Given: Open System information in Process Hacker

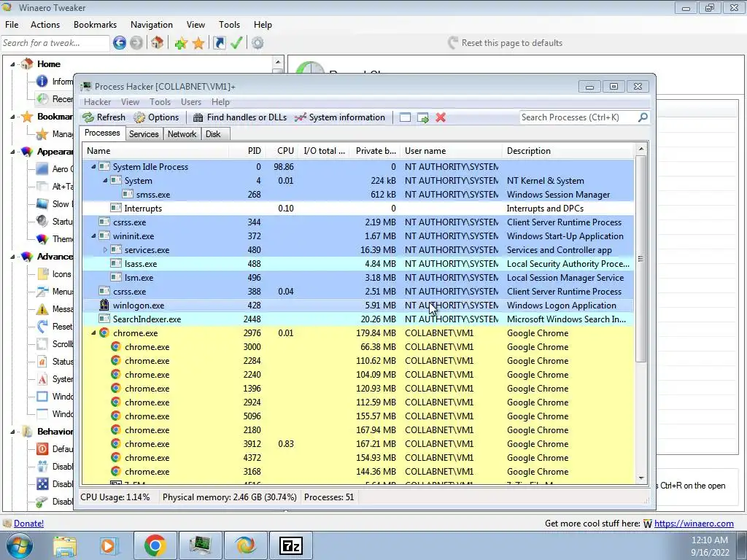Looking at the screenshot, I should (340, 117).
